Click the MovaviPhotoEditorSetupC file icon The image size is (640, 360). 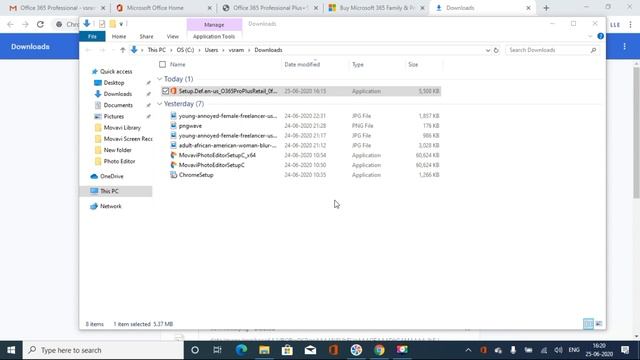click(173, 165)
